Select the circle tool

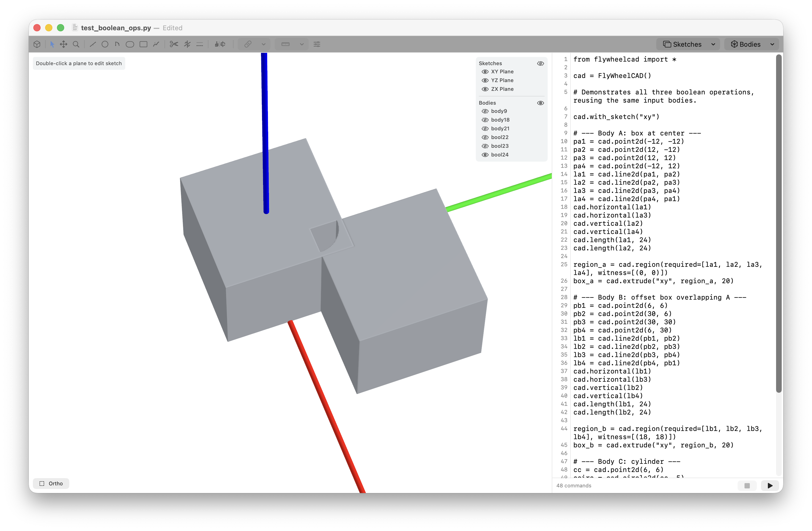[105, 44]
